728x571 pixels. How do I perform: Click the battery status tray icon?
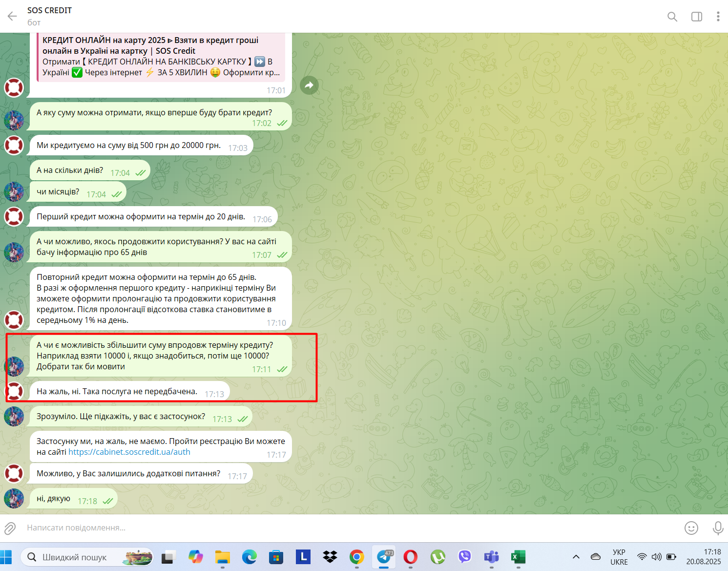click(671, 557)
